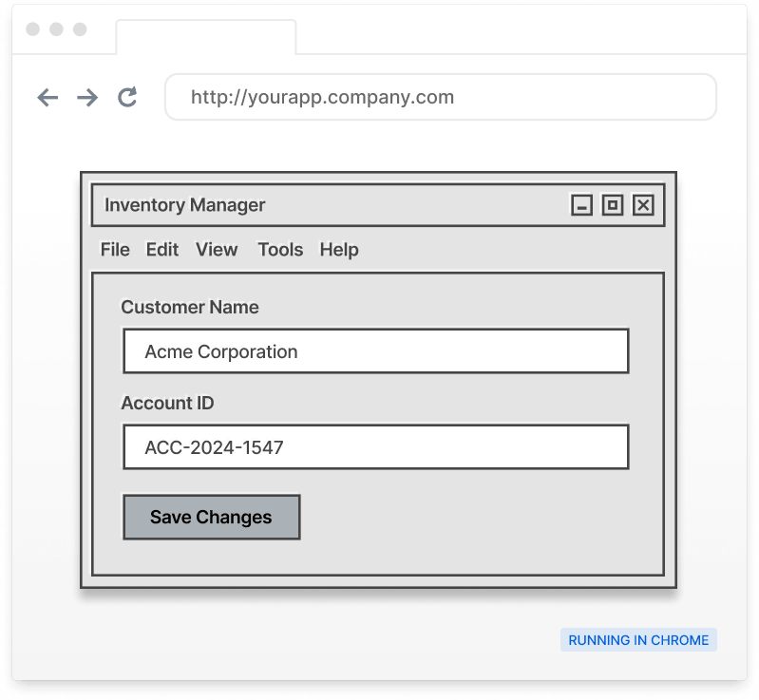Click the Running in Chrome badge

(638, 640)
